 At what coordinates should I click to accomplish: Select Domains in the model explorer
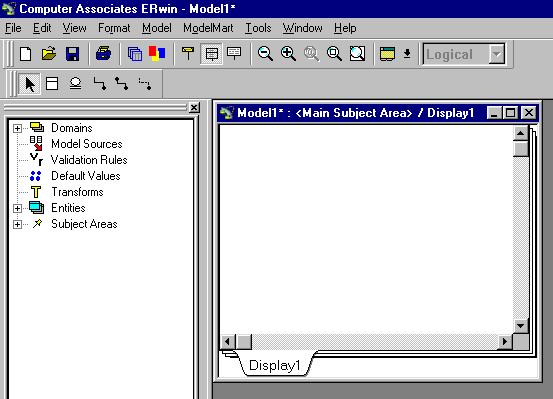point(72,128)
